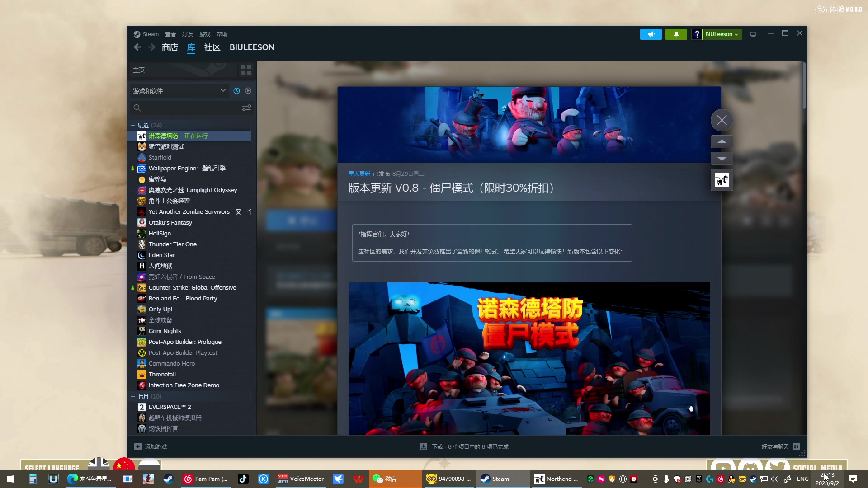
Task: Select Wallpaper Engine in library list
Action: click(189, 169)
